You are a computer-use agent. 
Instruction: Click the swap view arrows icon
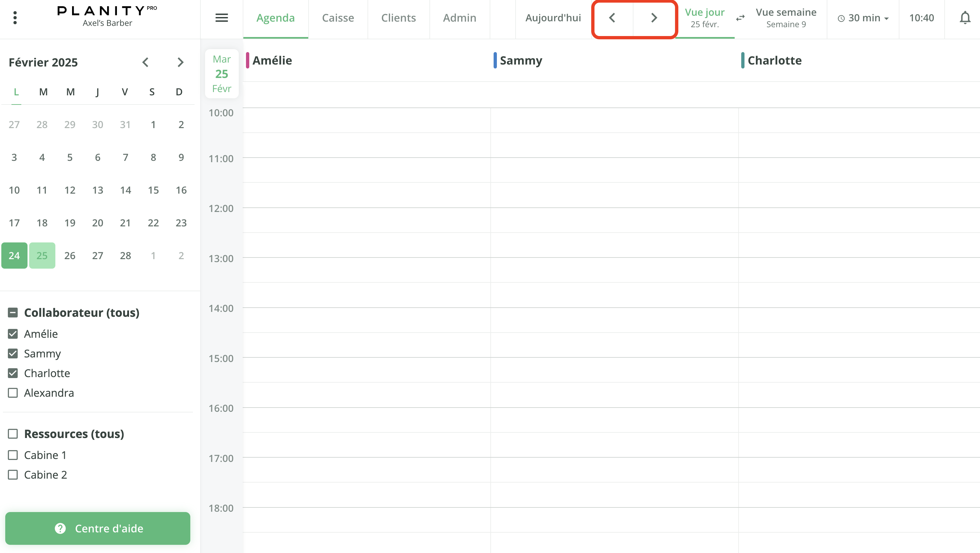click(x=740, y=18)
